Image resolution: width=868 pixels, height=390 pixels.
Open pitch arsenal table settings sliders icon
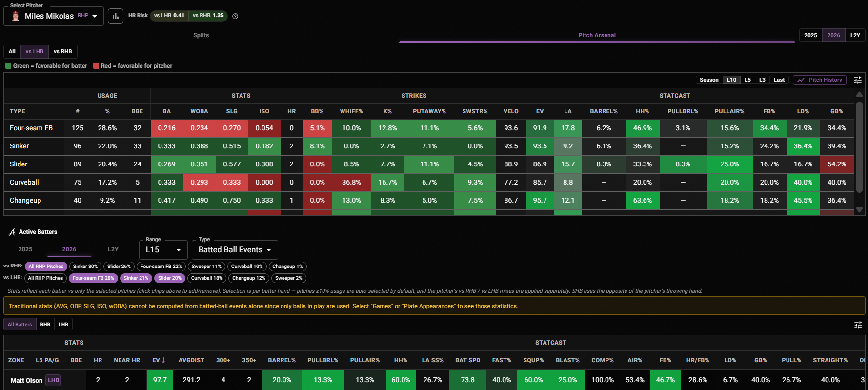coord(858,80)
